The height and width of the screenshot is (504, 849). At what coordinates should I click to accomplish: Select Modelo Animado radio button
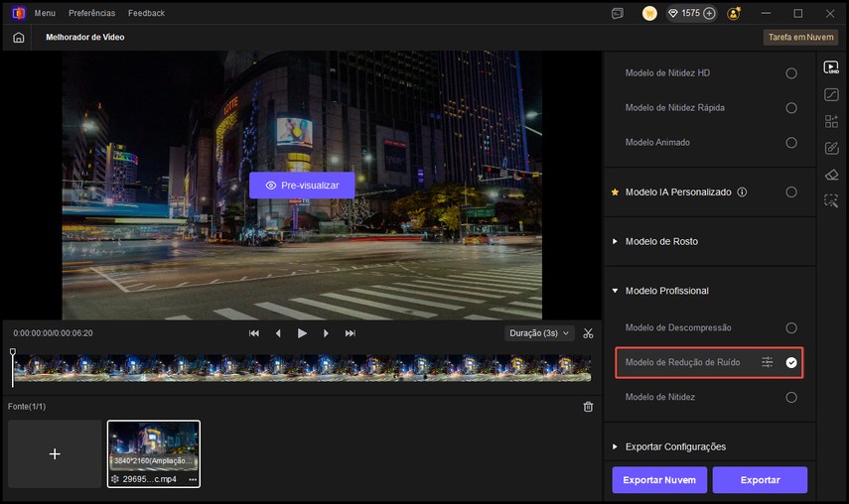coord(791,143)
